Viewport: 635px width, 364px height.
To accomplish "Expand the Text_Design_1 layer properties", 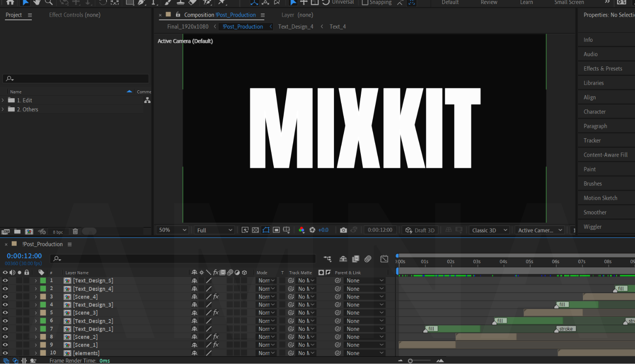I will point(36,329).
